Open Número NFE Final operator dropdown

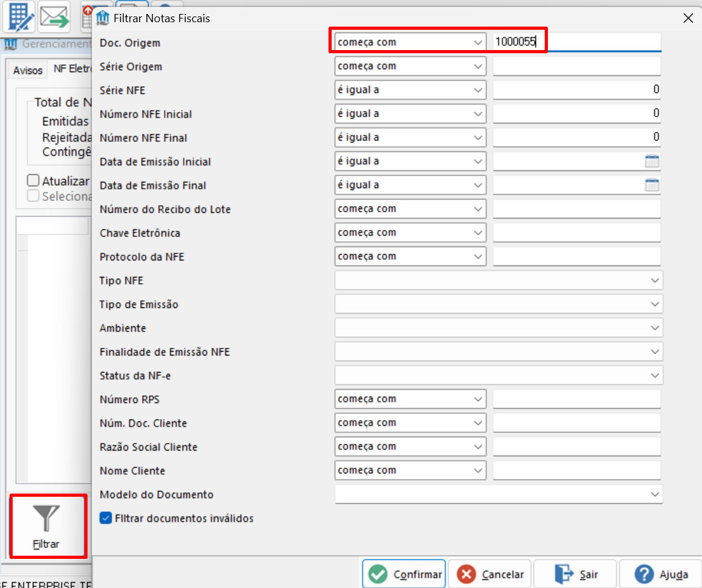(x=410, y=137)
